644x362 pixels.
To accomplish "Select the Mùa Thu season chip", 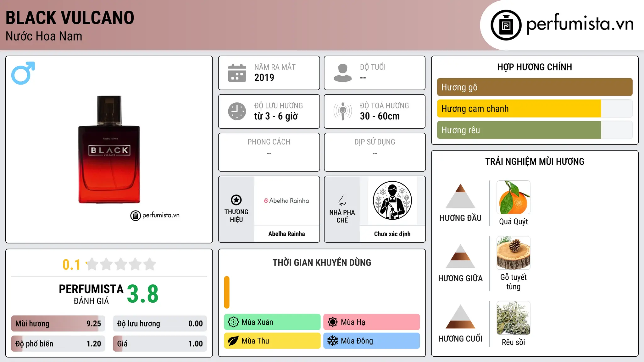I will [272, 341].
